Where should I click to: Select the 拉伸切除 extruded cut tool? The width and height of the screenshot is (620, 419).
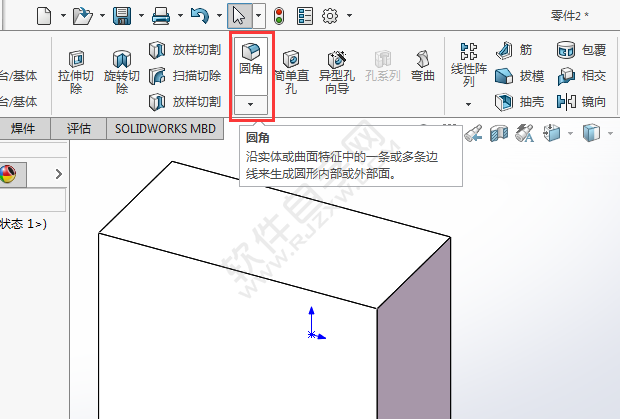click(76, 72)
